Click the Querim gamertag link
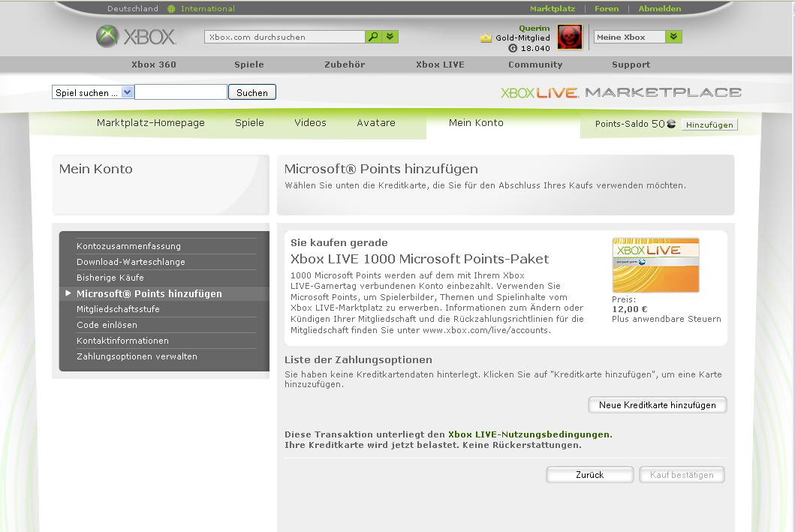 pyautogui.click(x=535, y=29)
